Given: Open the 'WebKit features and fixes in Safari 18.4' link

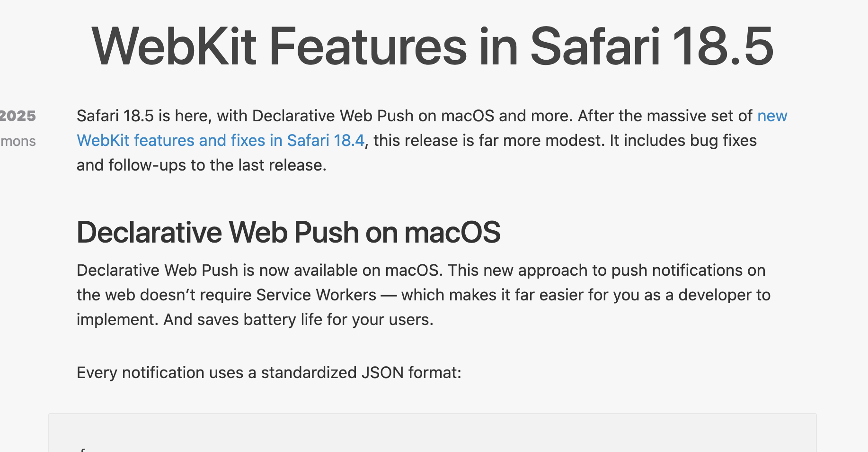Looking at the screenshot, I should point(221,141).
